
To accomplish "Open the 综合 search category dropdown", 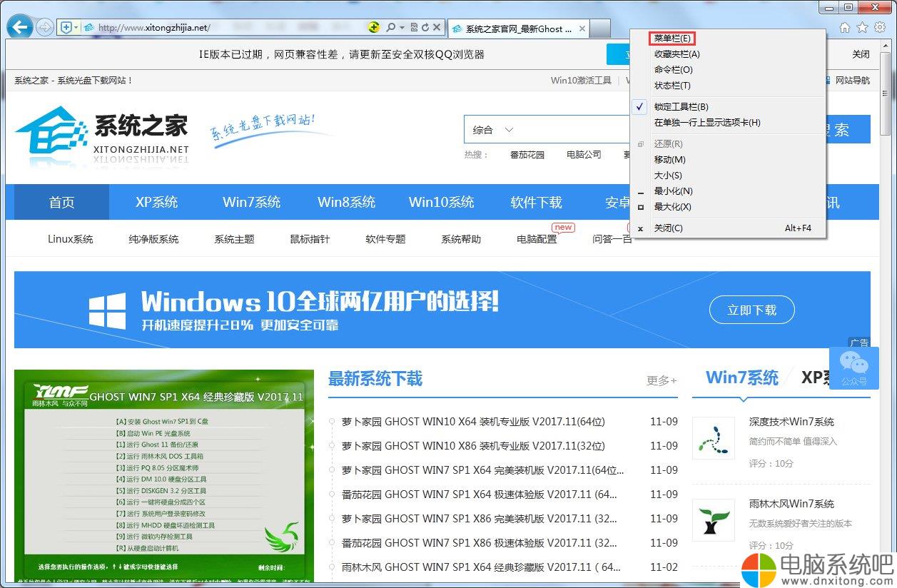I will pos(493,130).
